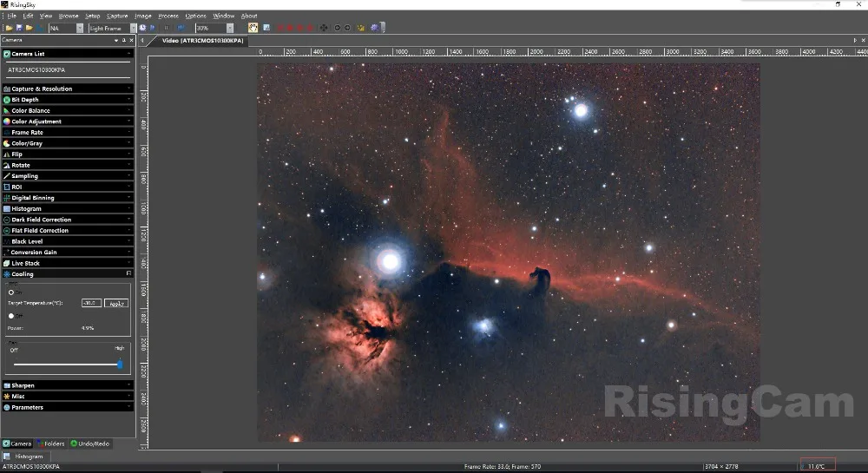This screenshot has width=868, height=473.
Task: Click the open folder icon in toolbar
Action: coord(9,28)
